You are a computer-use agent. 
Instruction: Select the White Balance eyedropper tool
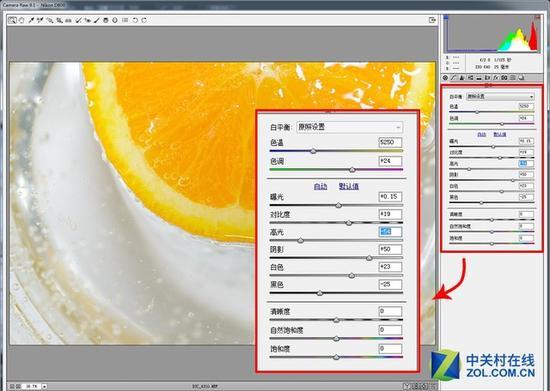pyautogui.click(x=31, y=20)
